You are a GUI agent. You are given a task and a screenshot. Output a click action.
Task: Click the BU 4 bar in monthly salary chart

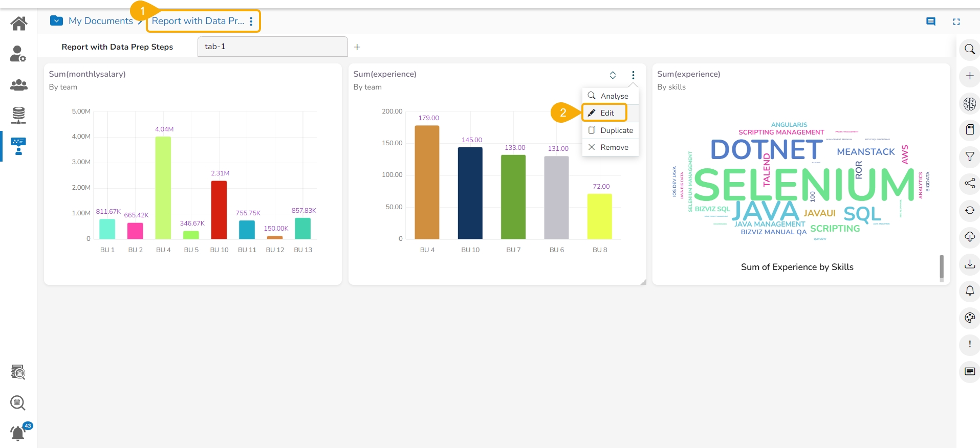[x=163, y=188]
